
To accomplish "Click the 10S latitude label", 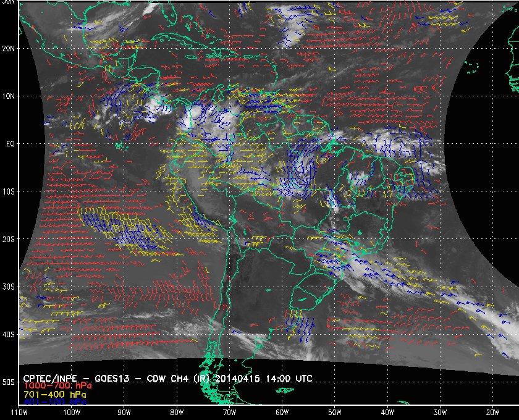I will (x=9, y=191).
